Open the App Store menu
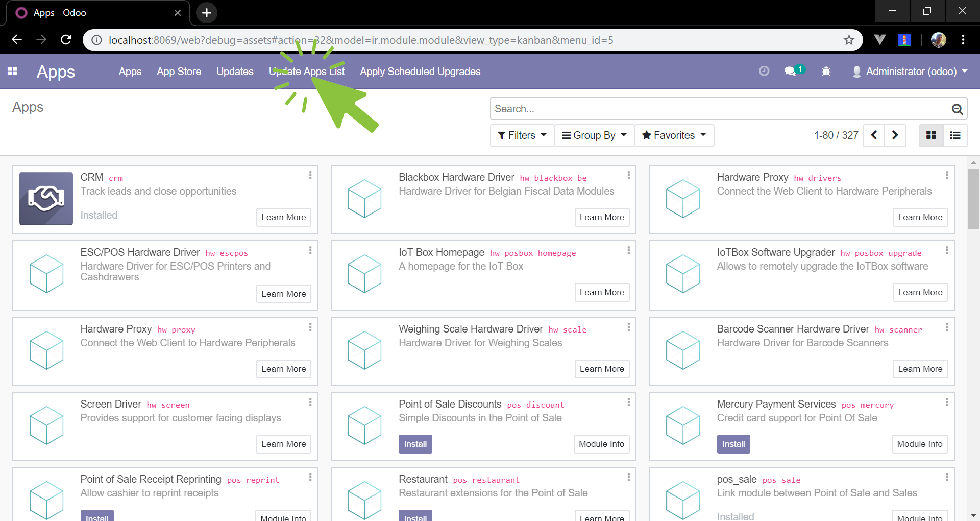 click(179, 72)
